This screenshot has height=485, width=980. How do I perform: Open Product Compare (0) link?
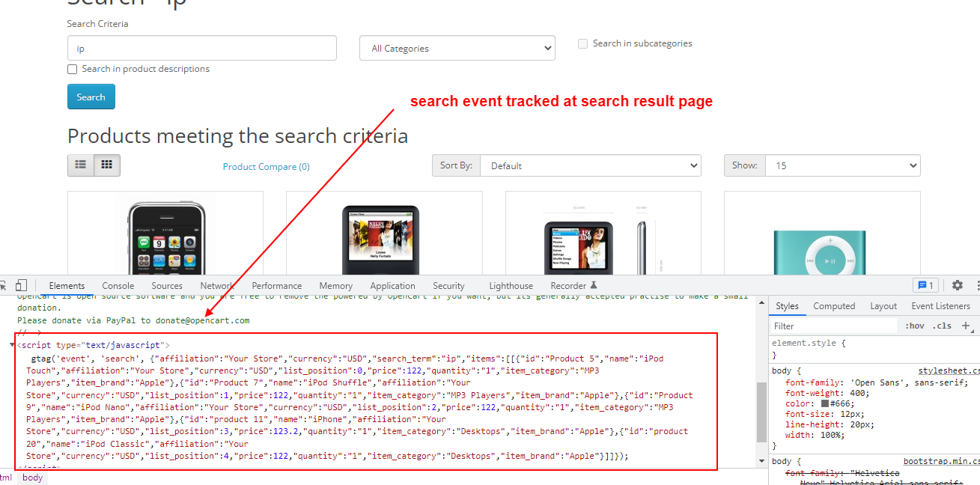click(x=267, y=166)
